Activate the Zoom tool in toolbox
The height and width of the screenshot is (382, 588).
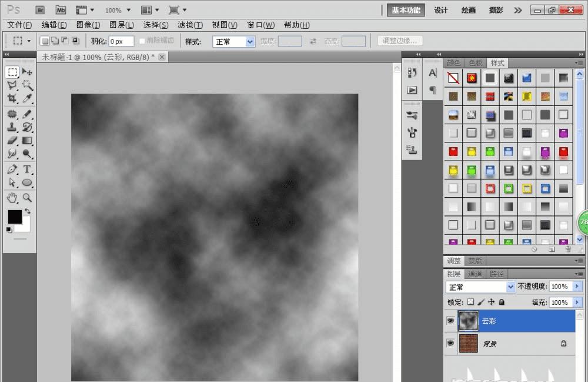tap(27, 198)
